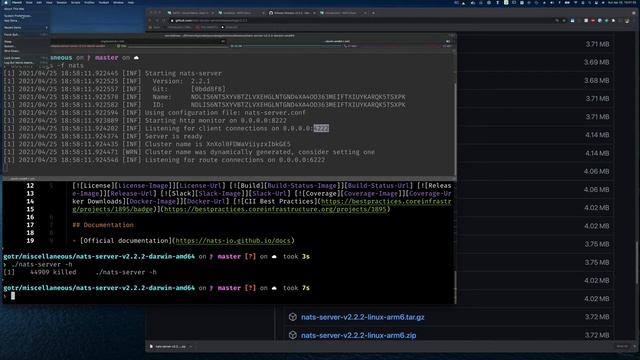Open bestpractices.coreinfrastructure.org/projects/1895 link in terminal
Image resolution: width=640 pixels, height=360 pixels.
pyautogui.click(x=275, y=209)
